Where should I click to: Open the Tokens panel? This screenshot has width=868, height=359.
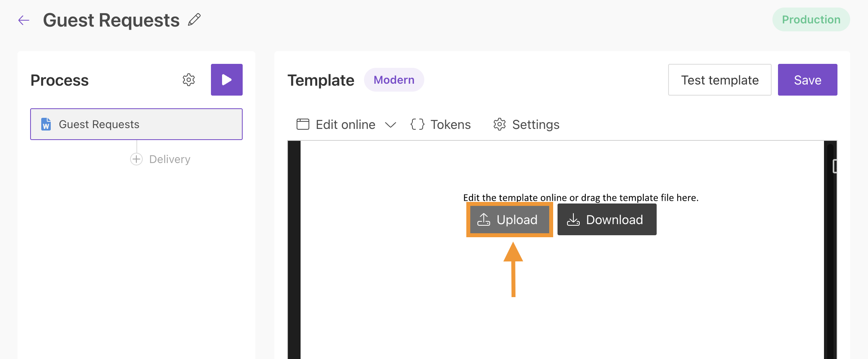coord(440,125)
